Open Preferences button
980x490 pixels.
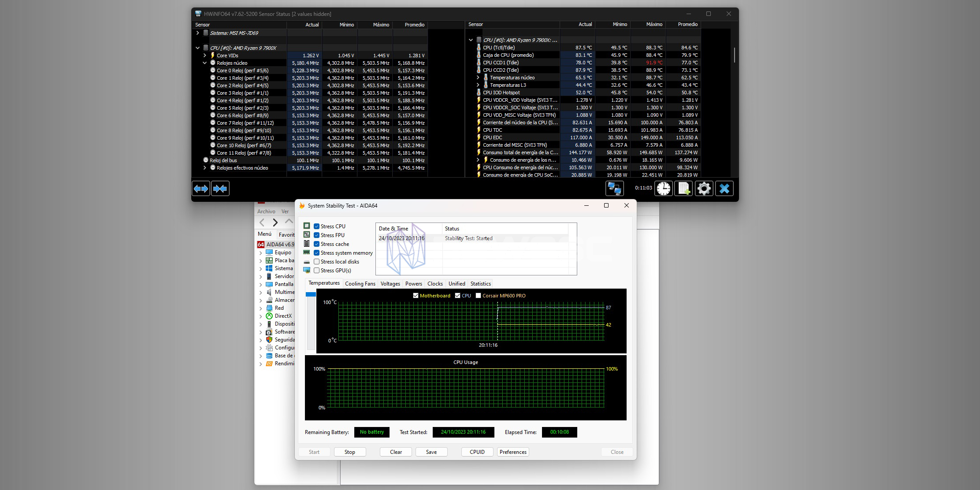[x=513, y=452]
